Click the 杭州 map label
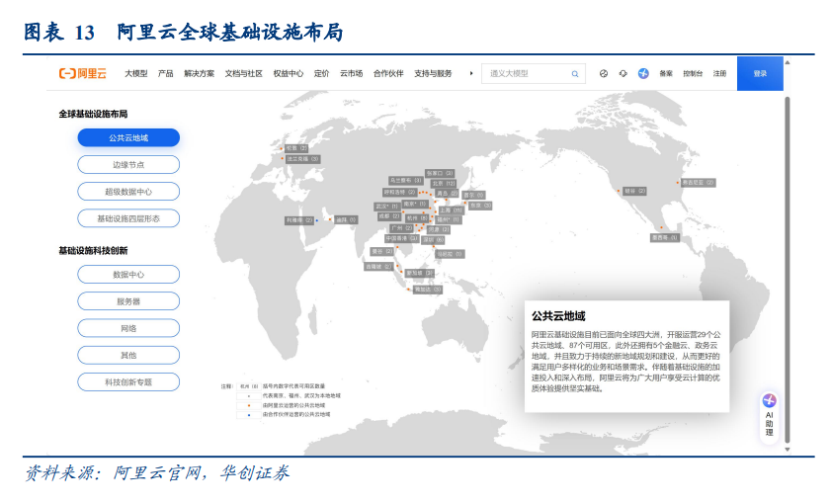831x504 pixels. 417,217
